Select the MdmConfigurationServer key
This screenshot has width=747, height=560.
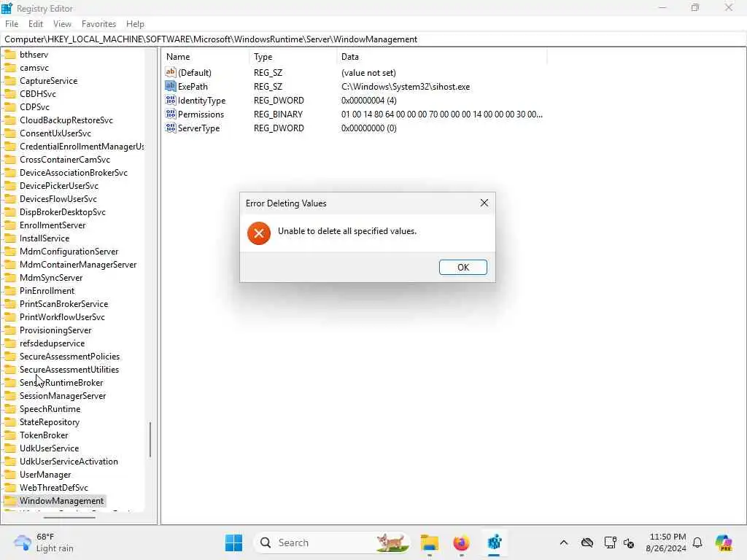point(69,251)
